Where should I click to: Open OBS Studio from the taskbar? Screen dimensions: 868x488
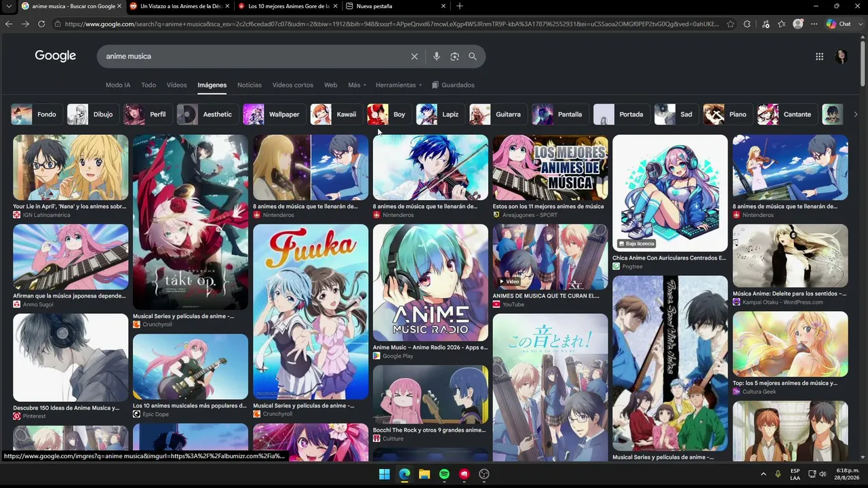484,474
